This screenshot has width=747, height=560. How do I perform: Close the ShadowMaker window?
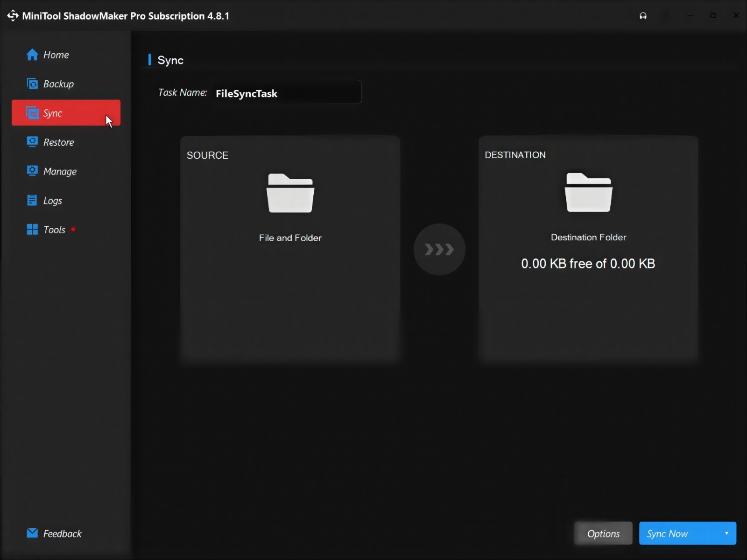[x=736, y=15]
